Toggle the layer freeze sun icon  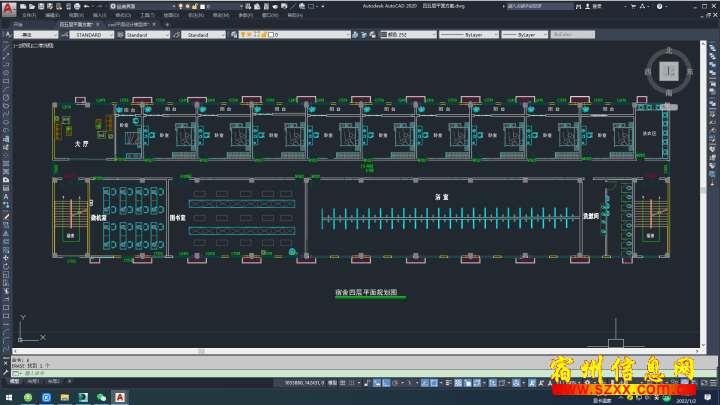coord(250,34)
